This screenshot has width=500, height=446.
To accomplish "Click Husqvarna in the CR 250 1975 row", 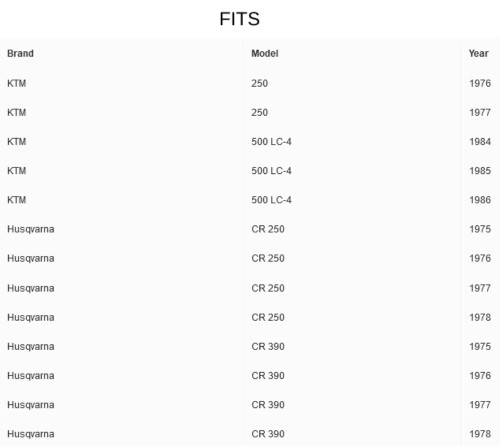I will coord(31,229).
